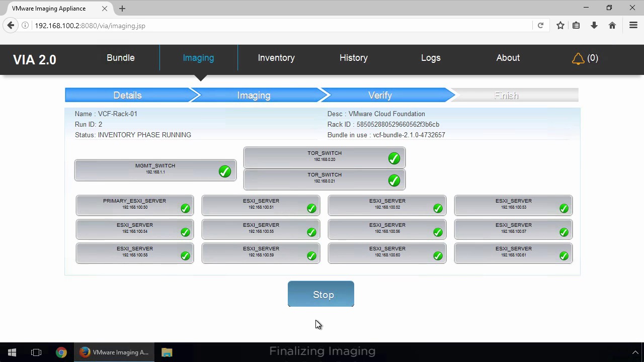
Task: Click green checkmark on TOR_SWITCH 192.168.0.20
Action: click(394, 158)
